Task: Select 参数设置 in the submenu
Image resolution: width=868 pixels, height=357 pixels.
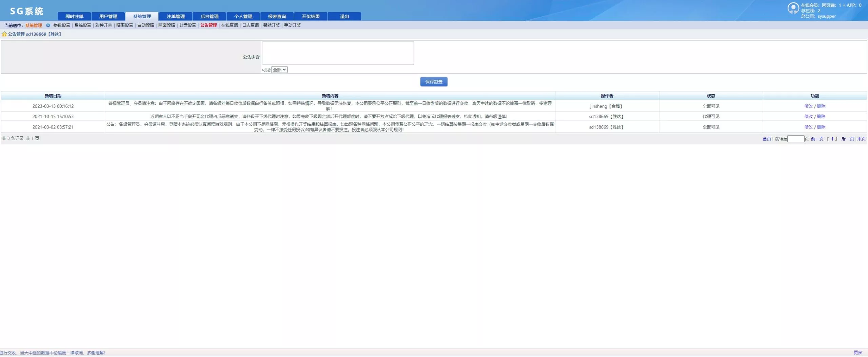Action: [62, 25]
